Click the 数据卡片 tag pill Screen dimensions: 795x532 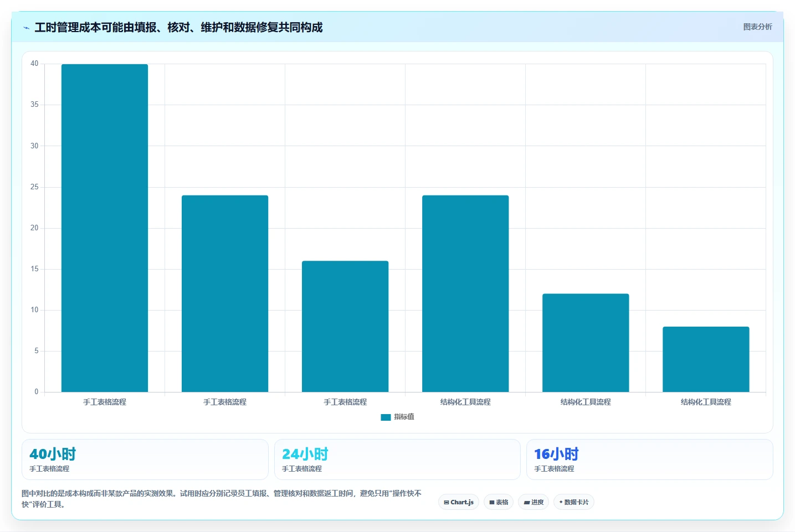[x=574, y=502]
